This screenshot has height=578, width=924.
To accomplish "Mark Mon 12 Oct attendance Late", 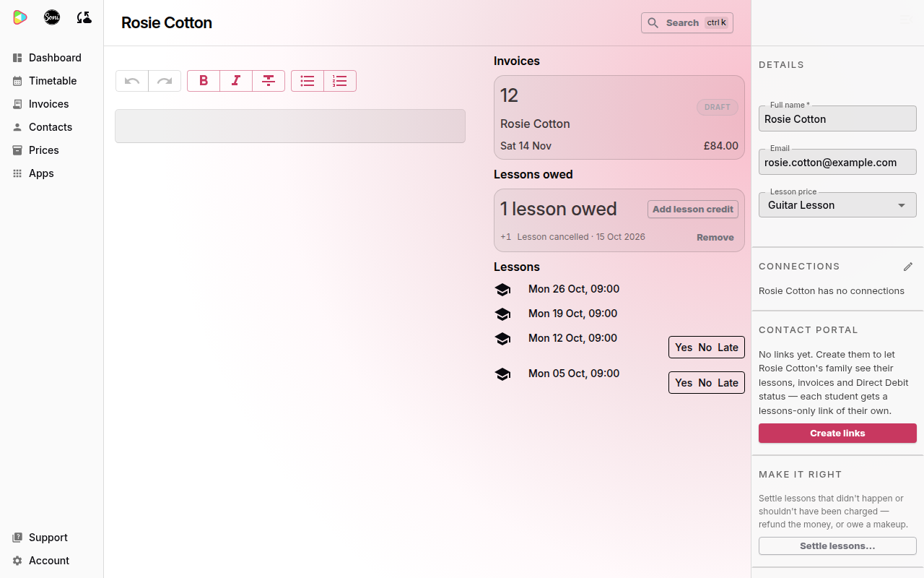I will 728,348.
